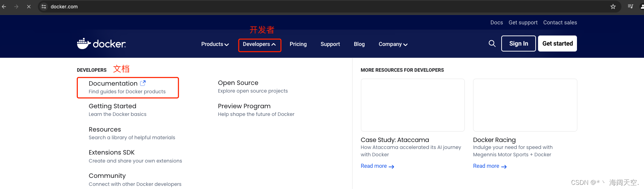Click 'Search a library of helpful materials' text
The height and width of the screenshot is (189, 644).
click(132, 137)
